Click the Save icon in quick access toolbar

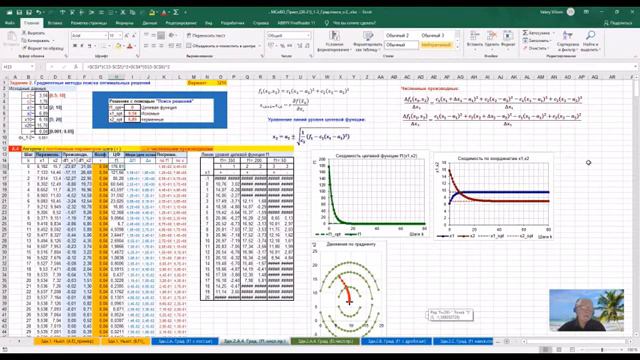pos(19,13)
